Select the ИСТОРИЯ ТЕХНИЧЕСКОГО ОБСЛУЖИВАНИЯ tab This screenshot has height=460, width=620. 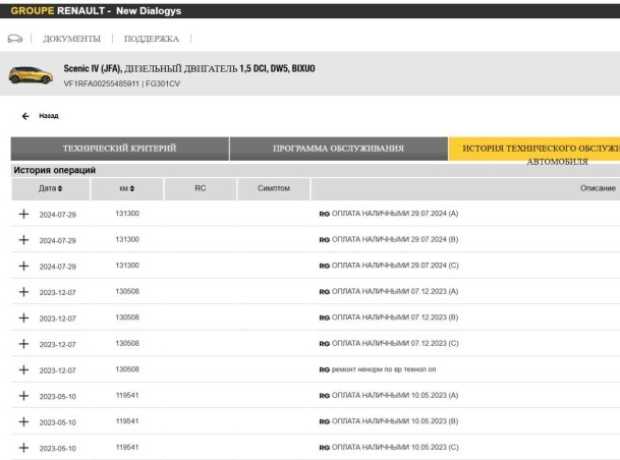[x=535, y=150]
